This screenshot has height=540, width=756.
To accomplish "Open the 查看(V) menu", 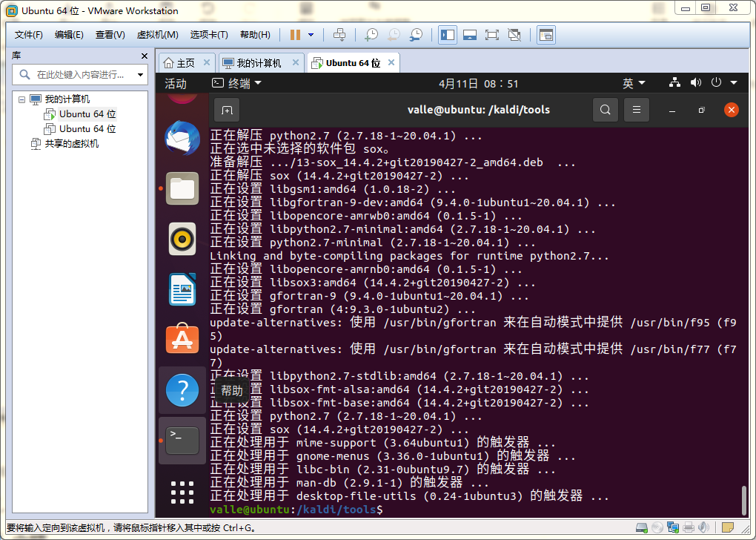I will pyautogui.click(x=110, y=35).
